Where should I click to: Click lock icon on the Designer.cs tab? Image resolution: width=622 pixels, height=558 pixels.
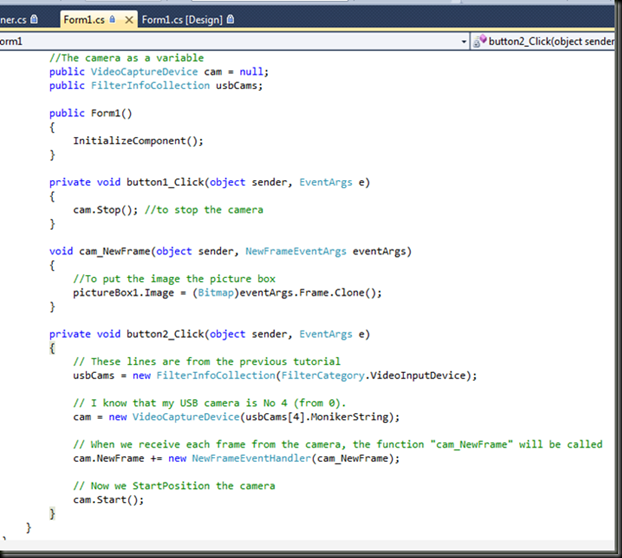(34, 19)
